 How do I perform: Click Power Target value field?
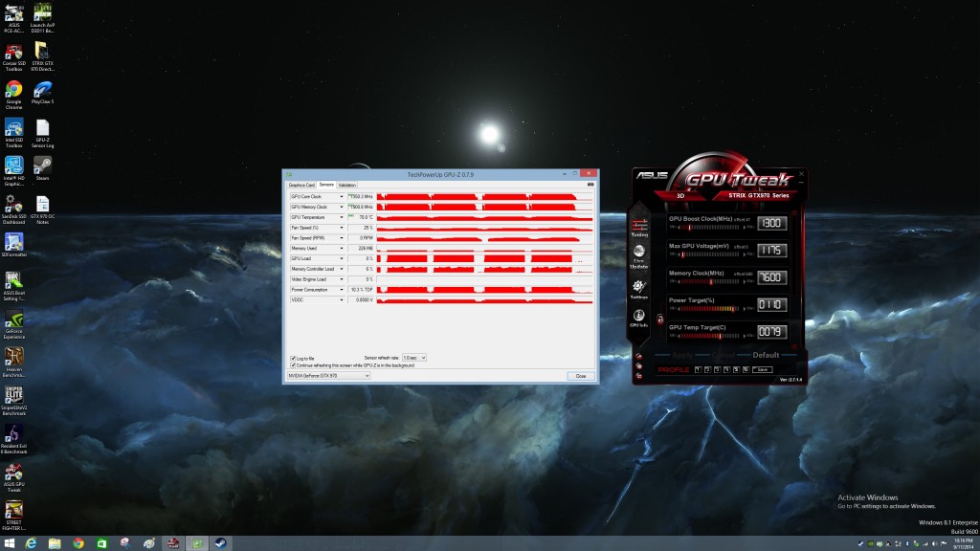coord(772,305)
